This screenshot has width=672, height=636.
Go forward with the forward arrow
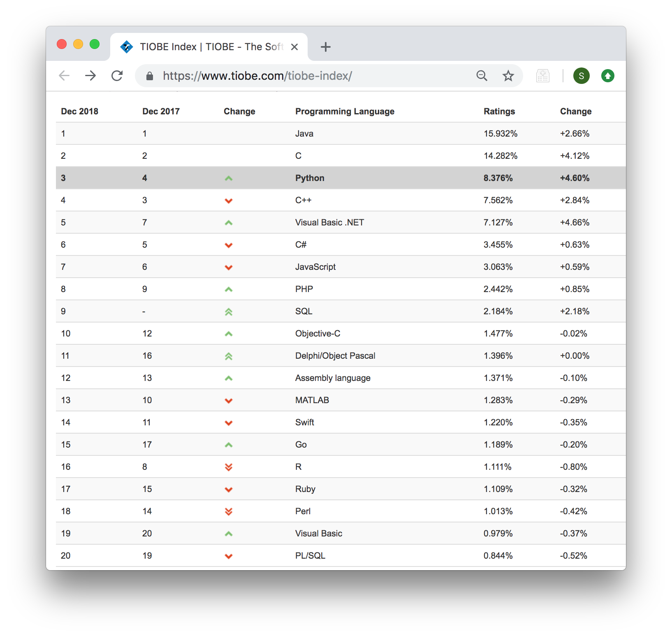pyautogui.click(x=90, y=76)
